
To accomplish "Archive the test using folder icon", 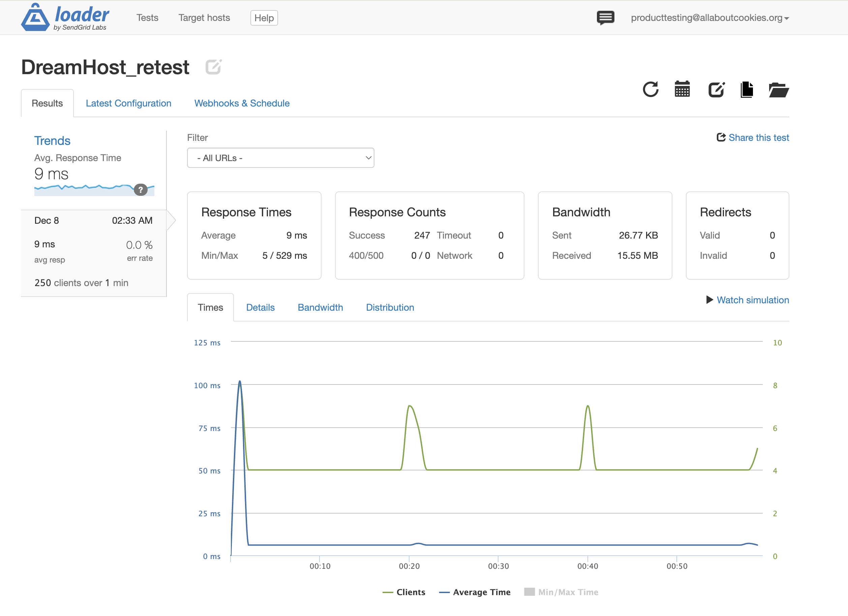I will [779, 90].
